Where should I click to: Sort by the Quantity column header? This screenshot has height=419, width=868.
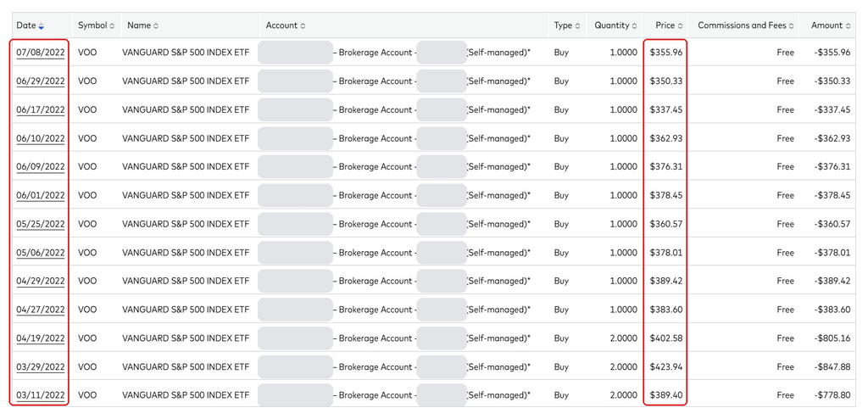[615, 25]
